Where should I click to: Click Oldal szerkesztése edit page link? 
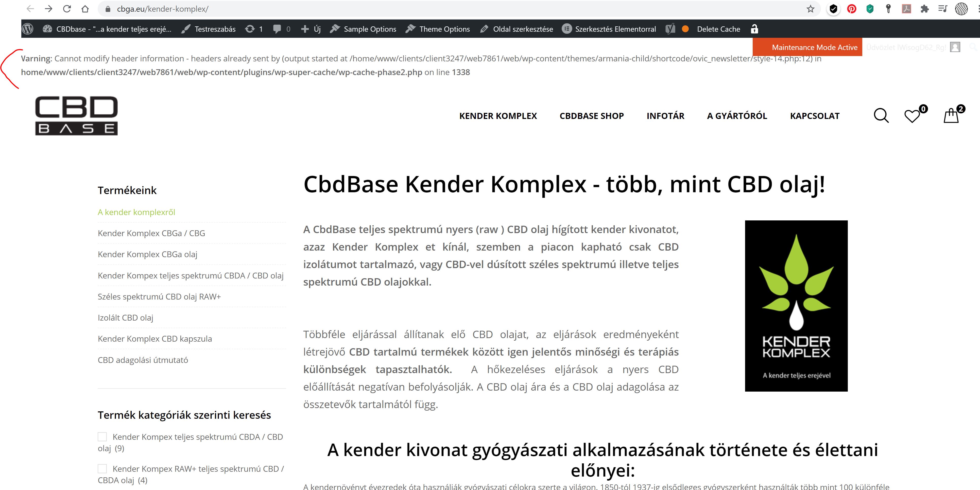[x=517, y=29]
